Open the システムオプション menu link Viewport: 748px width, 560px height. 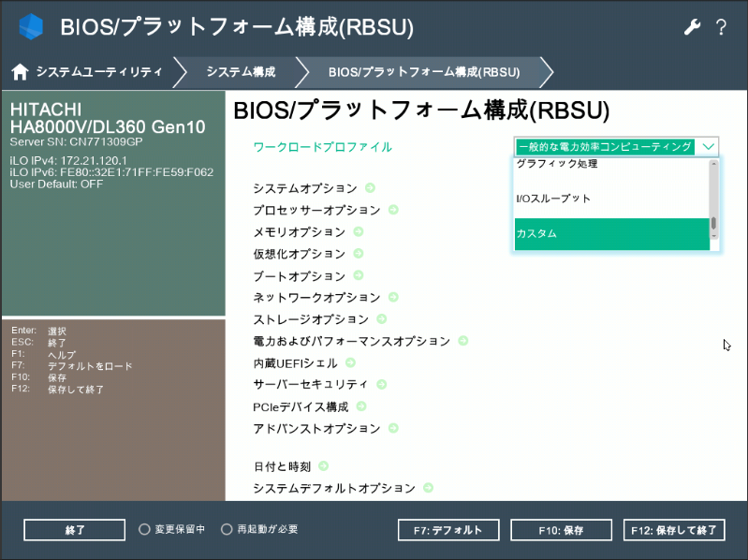tap(305, 188)
